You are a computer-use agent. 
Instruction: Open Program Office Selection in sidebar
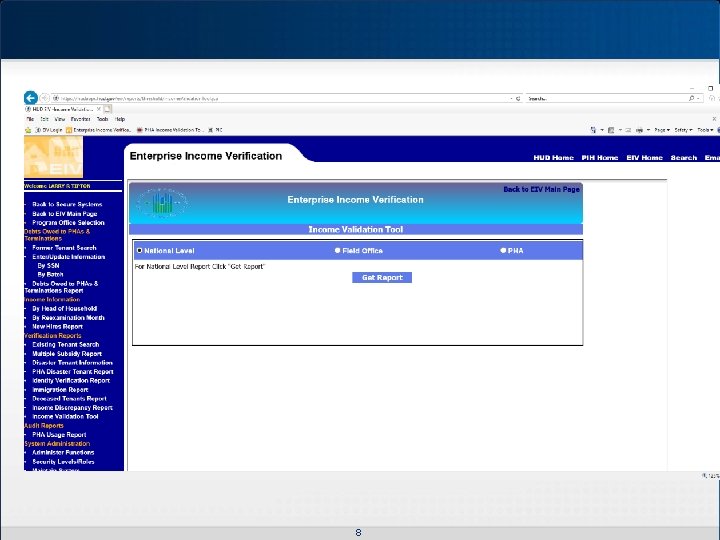tap(68, 223)
